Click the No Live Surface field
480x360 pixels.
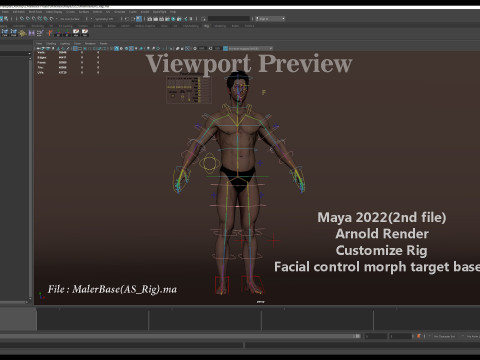[70, 19]
